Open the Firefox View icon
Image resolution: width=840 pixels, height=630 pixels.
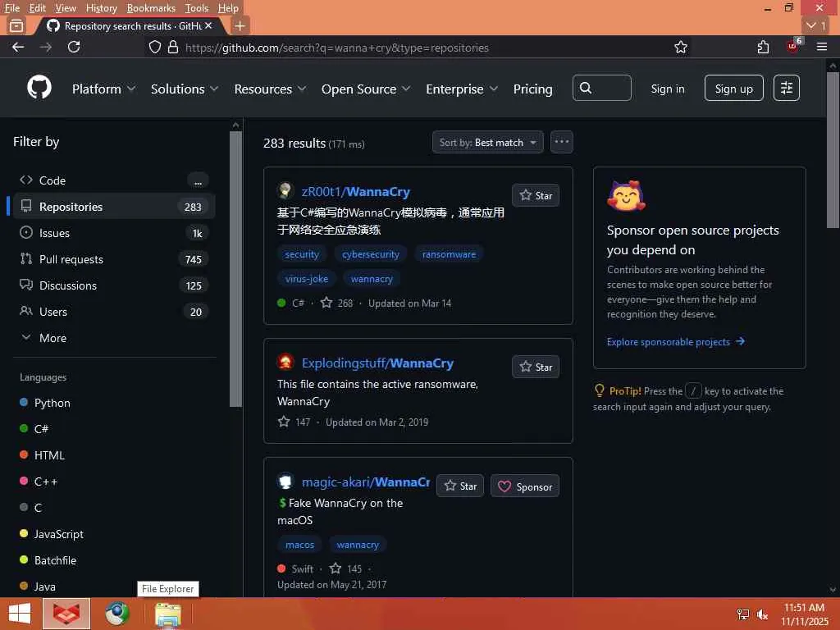point(16,25)
